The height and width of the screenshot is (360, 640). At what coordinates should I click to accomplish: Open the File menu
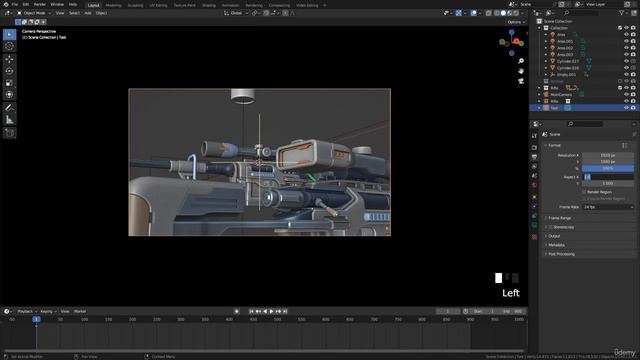15,4
